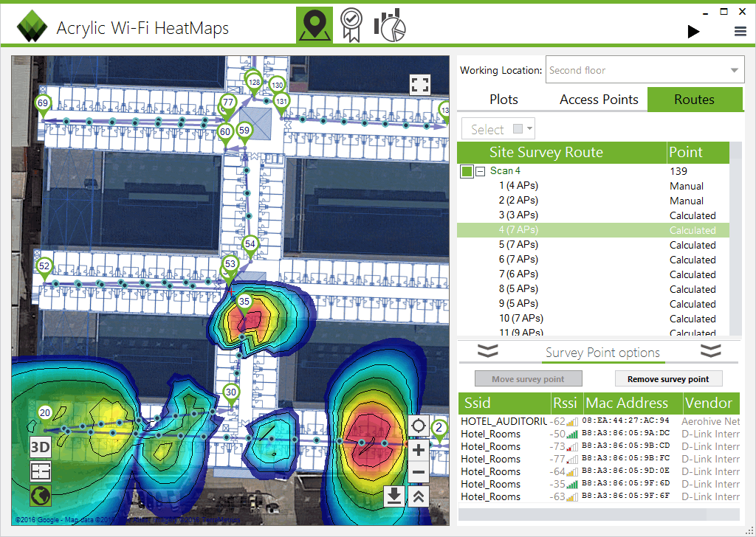Click the Remove survey point button
Screen dimensions: 756x537
tap(668, 379)
